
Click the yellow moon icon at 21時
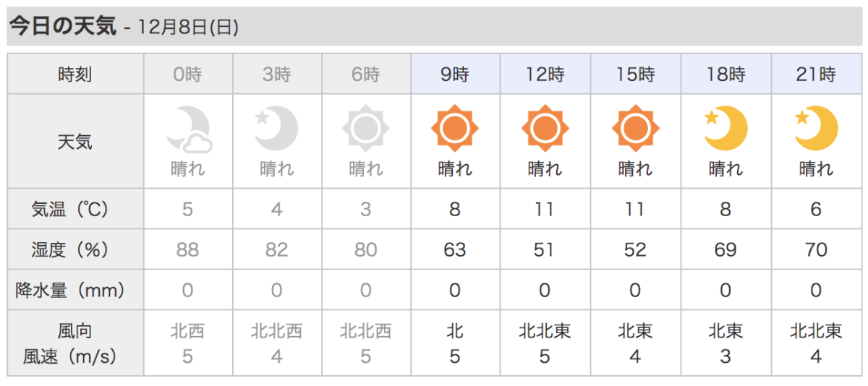[816, 128]
